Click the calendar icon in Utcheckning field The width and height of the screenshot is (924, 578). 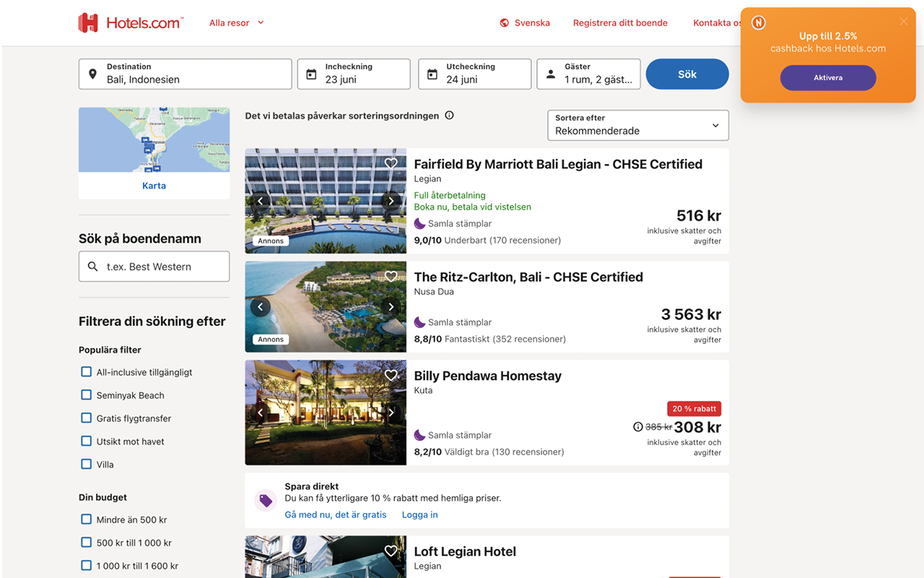point(432,74)
